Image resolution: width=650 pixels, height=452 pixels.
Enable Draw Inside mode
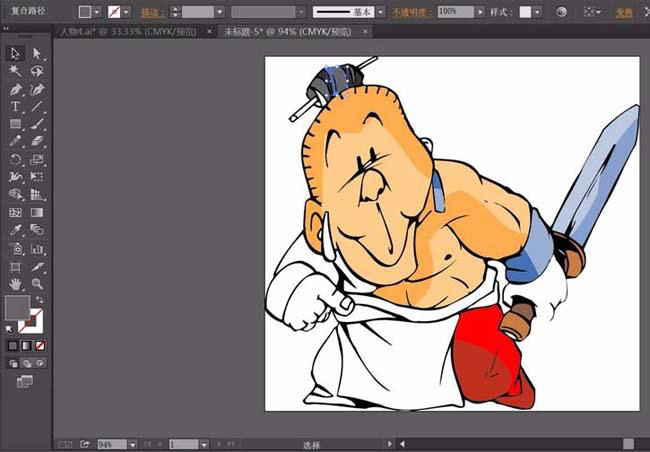(x=40, y=364)
